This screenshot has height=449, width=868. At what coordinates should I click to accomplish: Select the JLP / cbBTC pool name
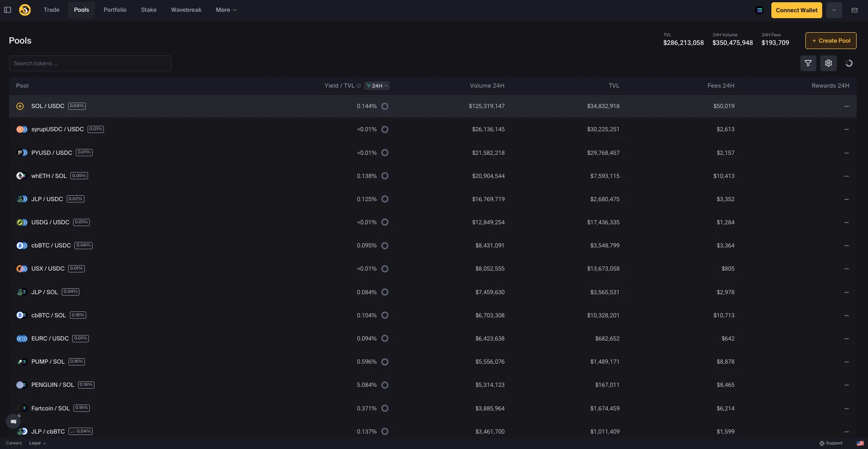coord(48,431)
